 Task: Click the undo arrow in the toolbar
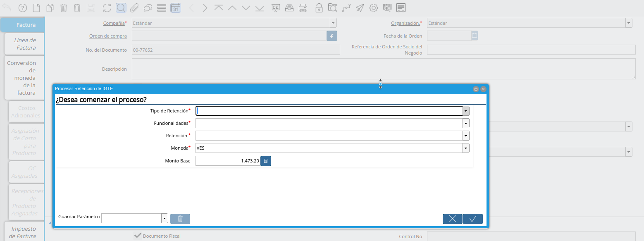coord(7,7)
